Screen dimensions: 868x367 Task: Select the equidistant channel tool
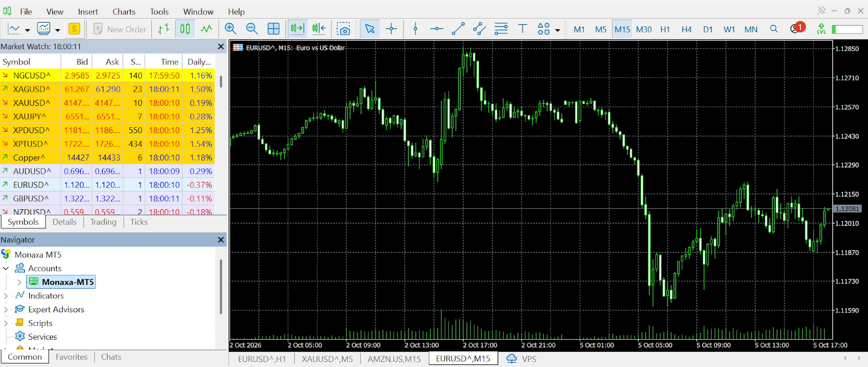479,29
